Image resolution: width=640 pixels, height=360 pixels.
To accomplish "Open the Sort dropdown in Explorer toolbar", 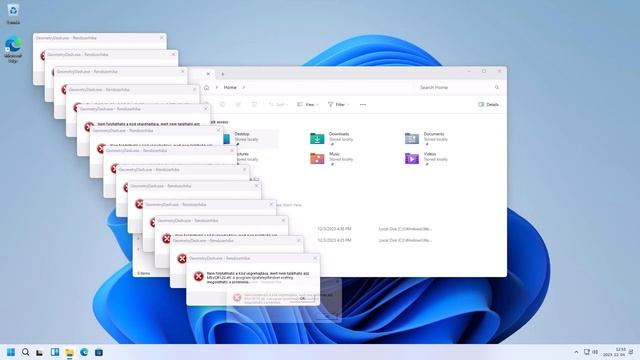I will 278,104.
